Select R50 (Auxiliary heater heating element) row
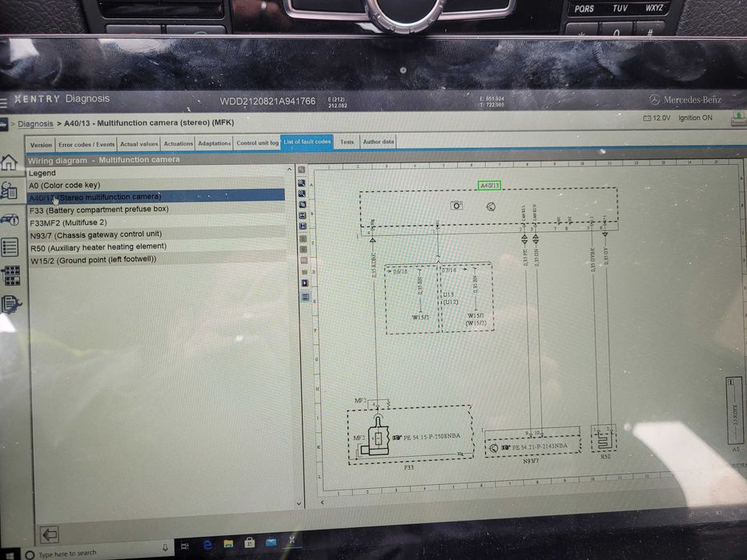The image size is (747, 560). [x=159, y=246]
